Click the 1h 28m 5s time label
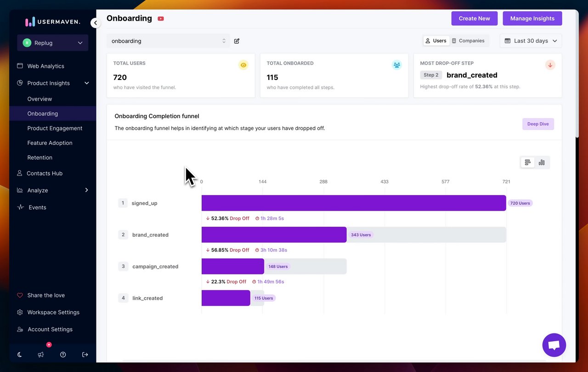588x372 pixels. pyautogui.click(x=270, y=218)
